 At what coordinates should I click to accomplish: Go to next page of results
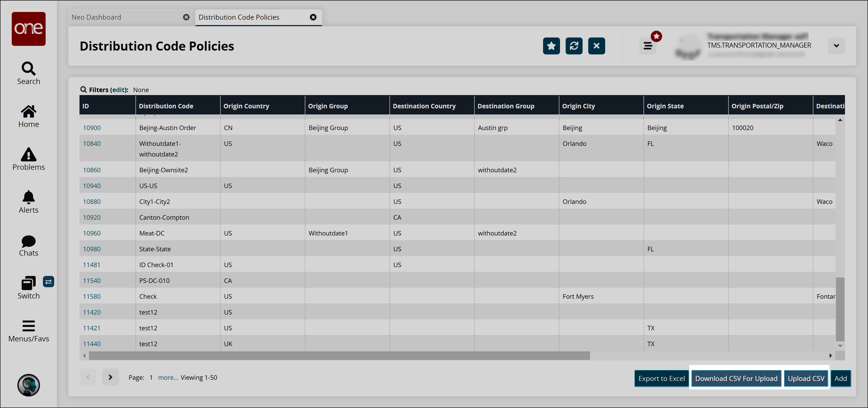110,377
